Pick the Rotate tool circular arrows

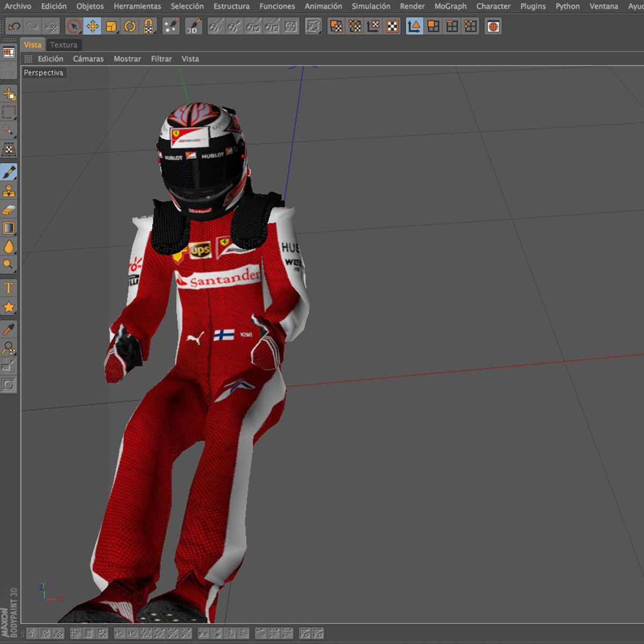click(x=130, y=26)
